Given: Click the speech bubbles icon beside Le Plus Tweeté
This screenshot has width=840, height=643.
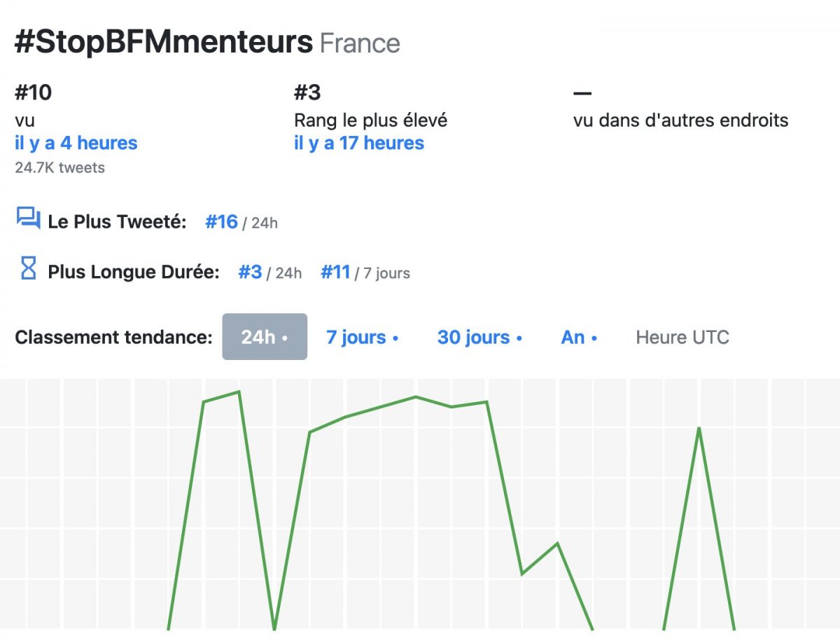Looking at the screenshot, I should [28, 219].
